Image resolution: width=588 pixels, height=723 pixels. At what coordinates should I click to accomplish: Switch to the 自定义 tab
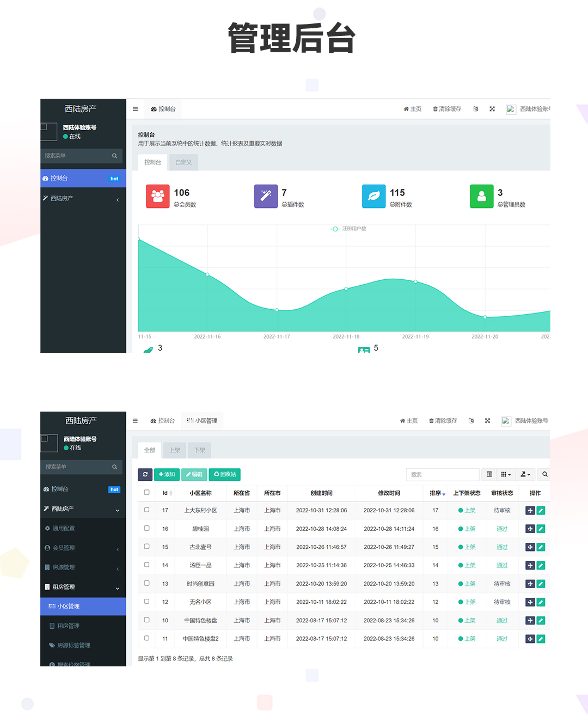pyautogui.click(x=183, y=162)
